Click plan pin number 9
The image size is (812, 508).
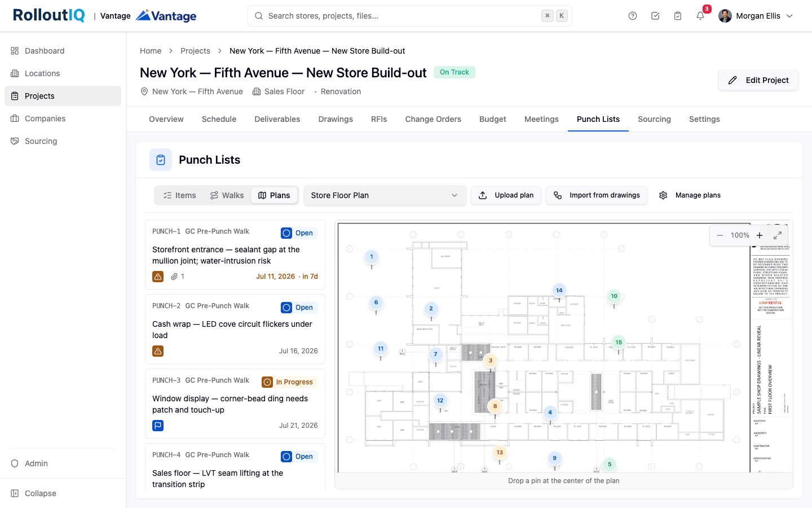coord(554,458)
